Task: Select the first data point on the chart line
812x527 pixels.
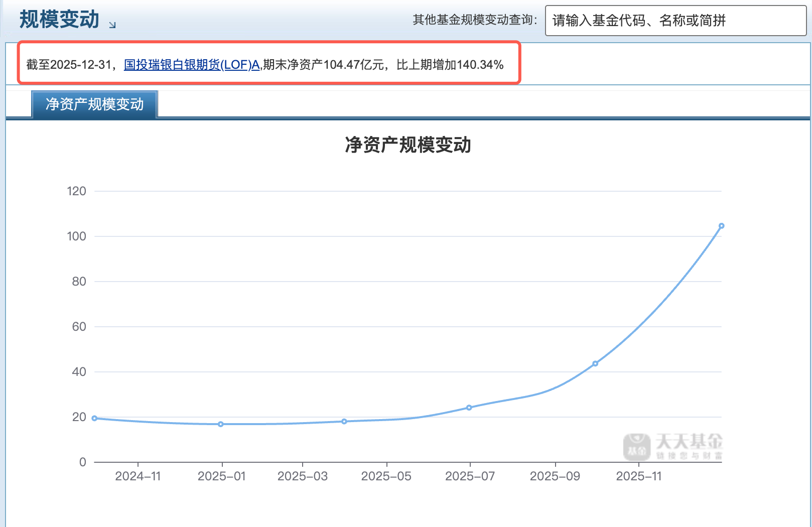Action: [x=94, y=418]
